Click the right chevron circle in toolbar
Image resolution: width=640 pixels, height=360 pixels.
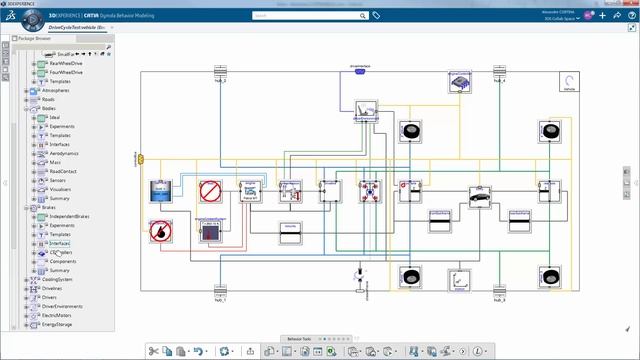[462, 351]
